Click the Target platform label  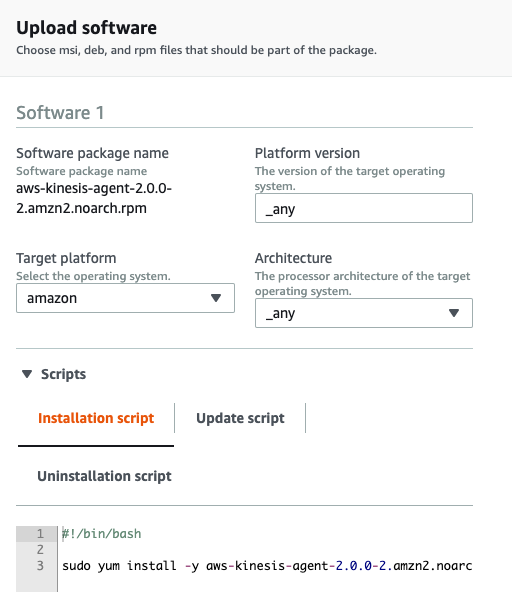click(66, 258)
